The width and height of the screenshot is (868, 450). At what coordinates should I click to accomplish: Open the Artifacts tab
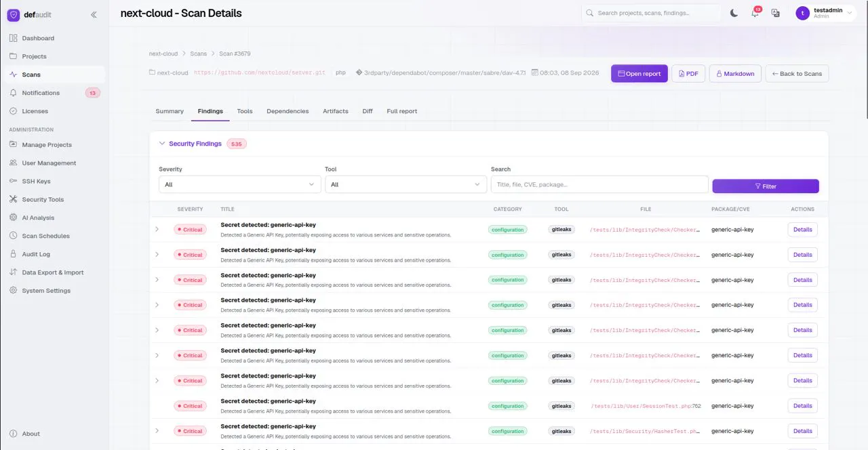click(336, 111)
